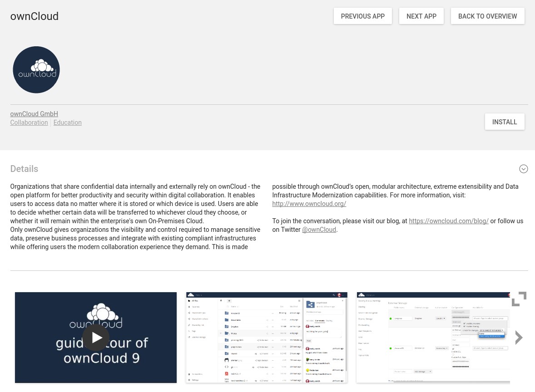Advance the screenshot carousel with the right arrow
535x392 pixels.
click(519, 338)
